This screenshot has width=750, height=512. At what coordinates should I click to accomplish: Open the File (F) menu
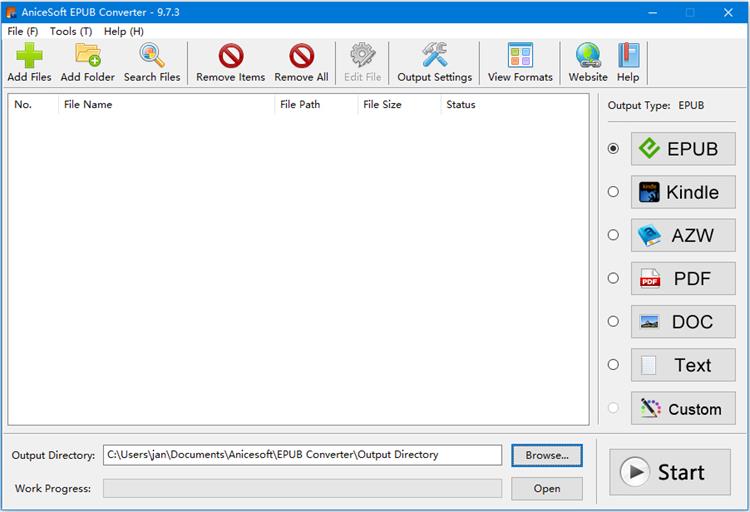(x=22, y=31)
